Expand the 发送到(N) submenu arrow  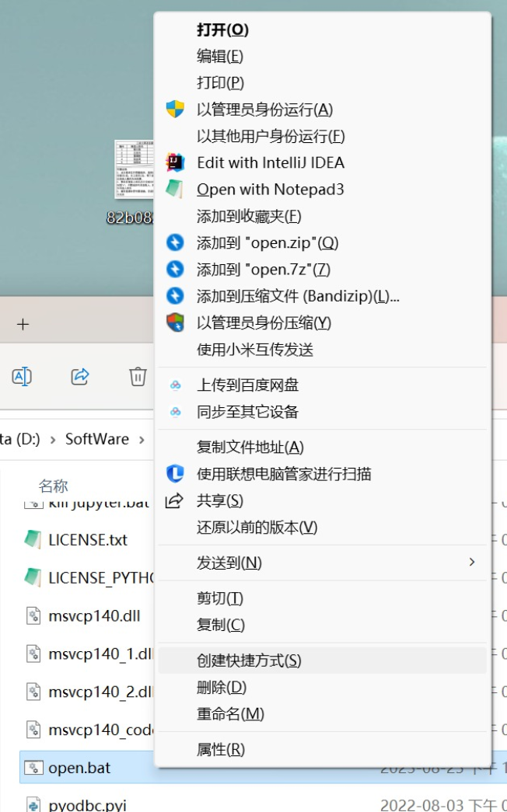[471, 562]
